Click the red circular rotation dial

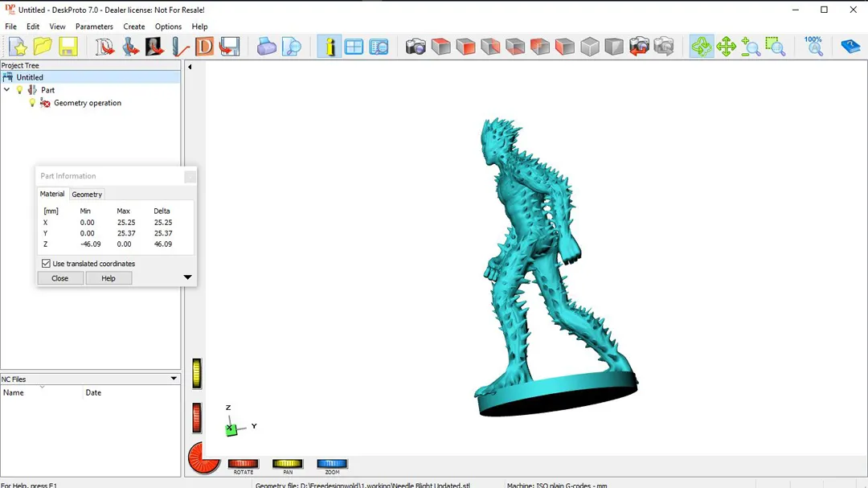203,458
